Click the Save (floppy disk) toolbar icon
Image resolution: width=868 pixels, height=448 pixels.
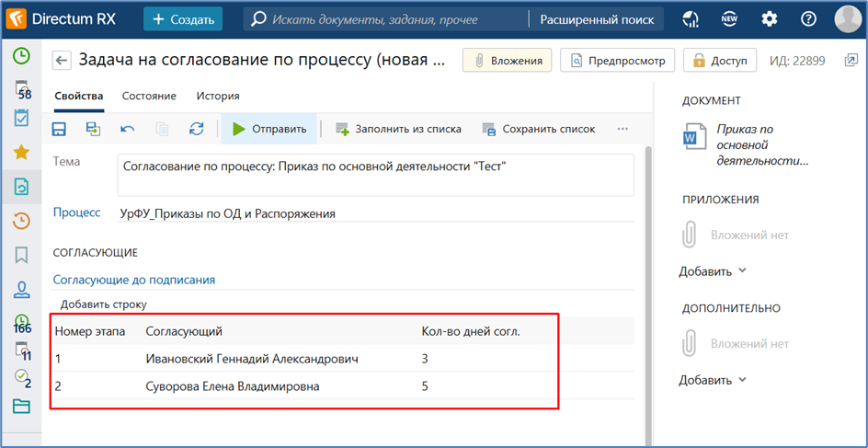[x=59, y=129]
